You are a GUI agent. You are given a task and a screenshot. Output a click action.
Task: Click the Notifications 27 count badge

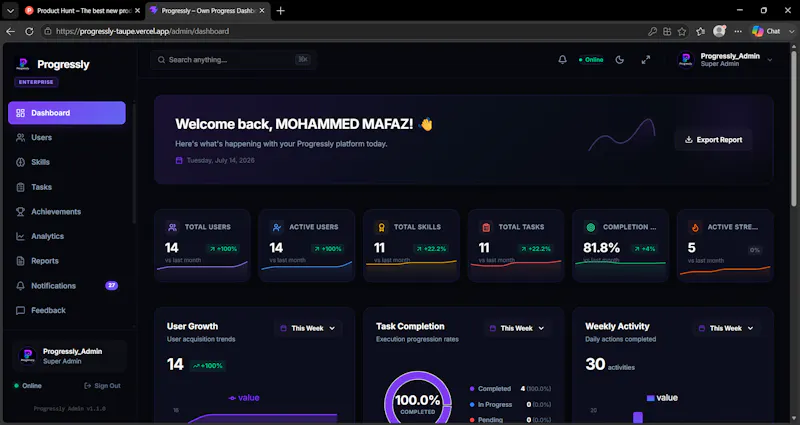111,286
